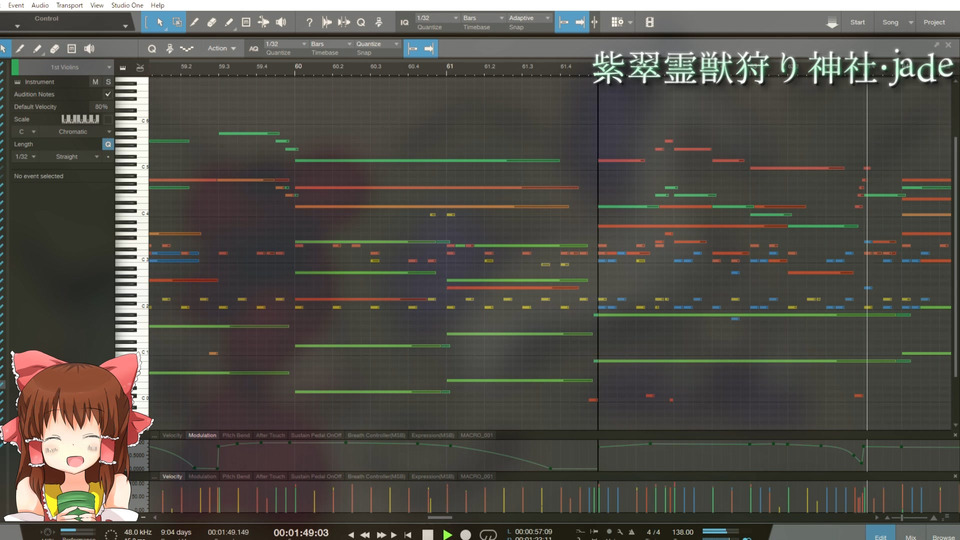Select the editor Listen speaker tool

tap(89, 48)
